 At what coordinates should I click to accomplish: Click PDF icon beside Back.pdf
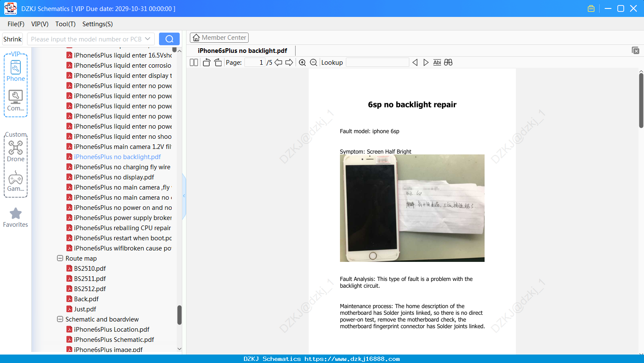pyautogui.click(x=69, y=299)
